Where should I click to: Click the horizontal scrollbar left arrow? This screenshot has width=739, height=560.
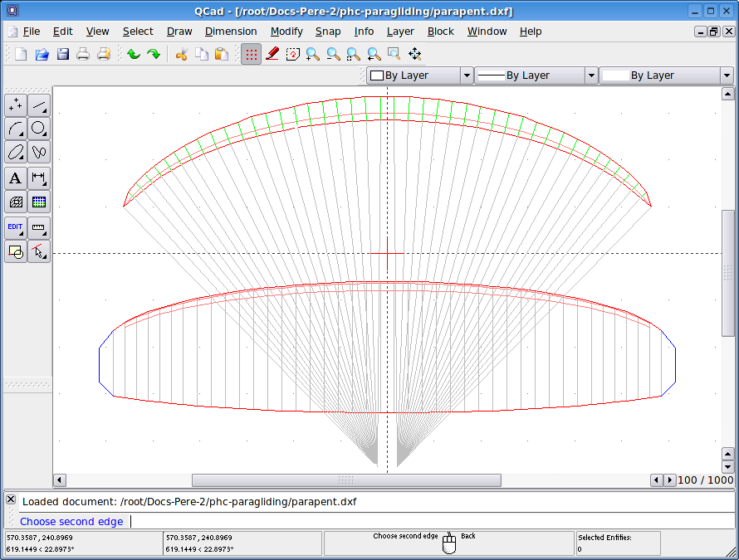[60, 480]
